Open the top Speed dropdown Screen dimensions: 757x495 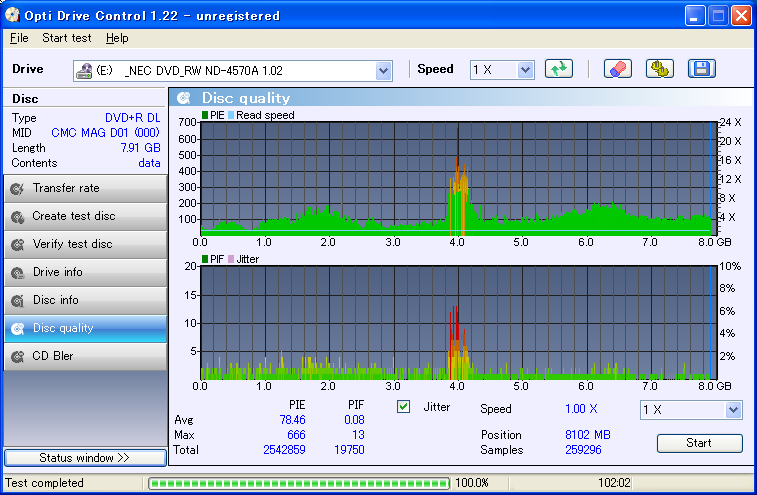(x=525, y=70)
